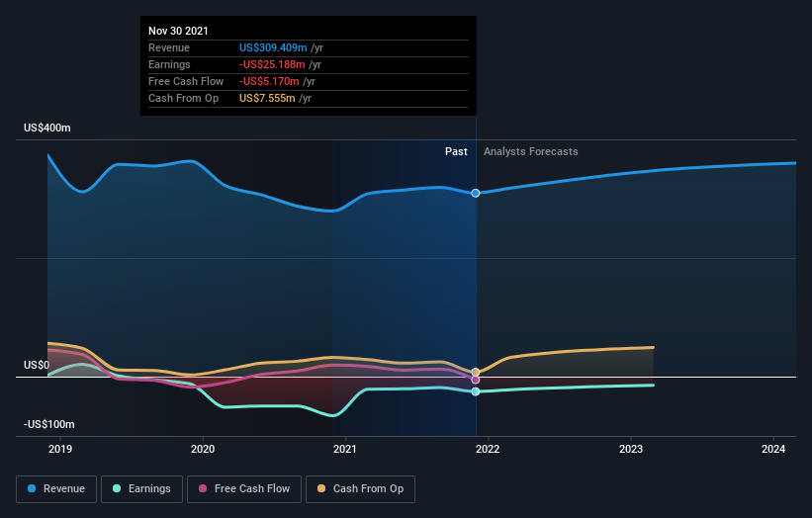Viewport: 812px width, 518px height.
Task: Click the Revenue row label in tooltip
Action: click(169, 47)
